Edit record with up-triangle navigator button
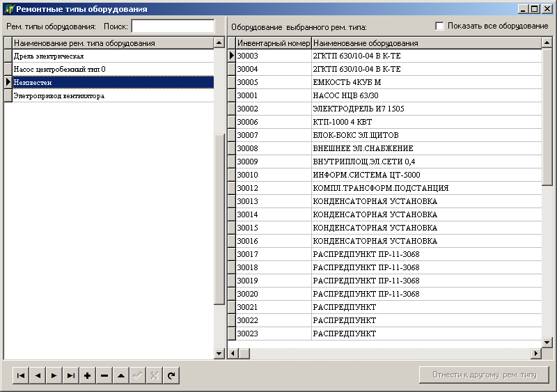The width and height of the screenshot is (557, 392). click(x=121, y=375)
